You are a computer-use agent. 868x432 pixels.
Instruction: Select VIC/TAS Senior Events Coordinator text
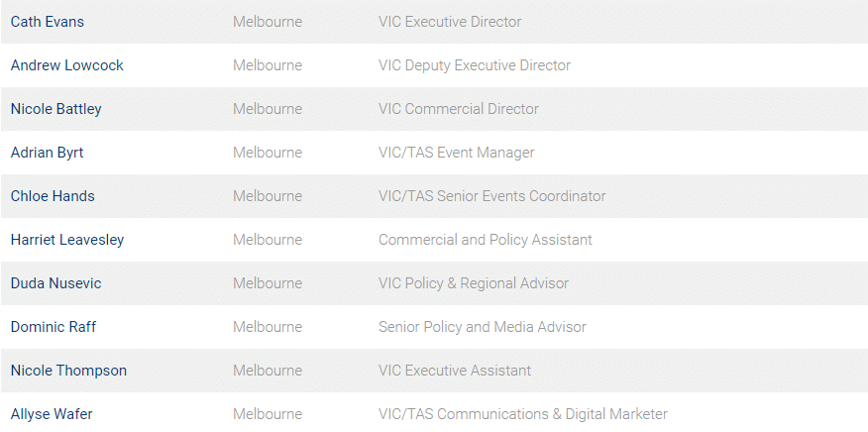[x=492, y=196]
